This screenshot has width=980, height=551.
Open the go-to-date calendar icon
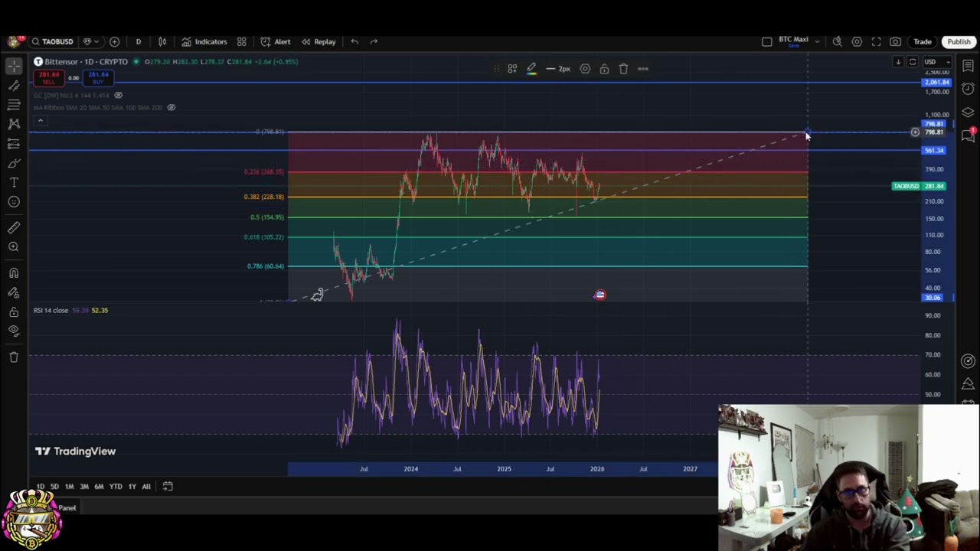point(168,487)
